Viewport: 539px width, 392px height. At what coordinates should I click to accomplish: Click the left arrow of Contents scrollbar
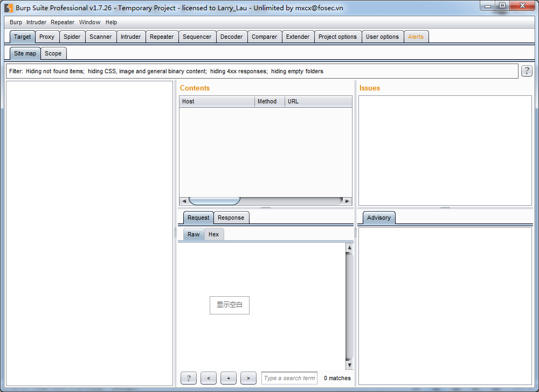point(184,201)
